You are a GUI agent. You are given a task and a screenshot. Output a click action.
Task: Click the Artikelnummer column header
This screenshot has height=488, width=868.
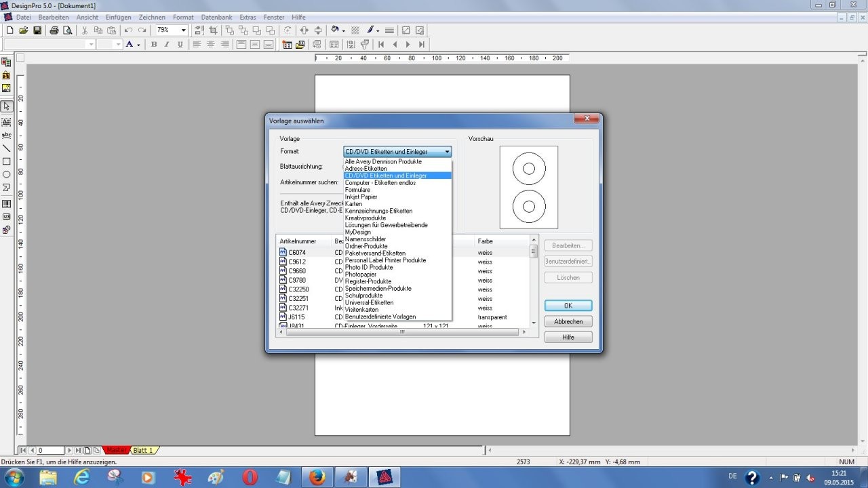(x=304, y=241)
